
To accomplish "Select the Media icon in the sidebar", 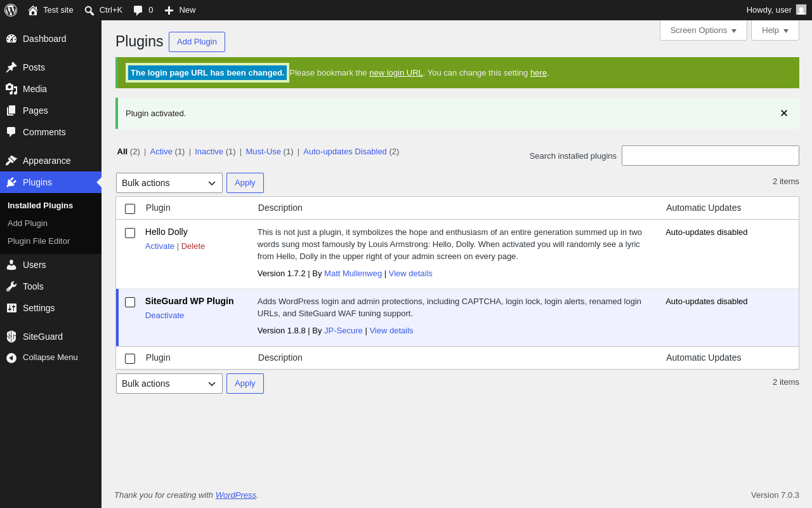I will point(11,89).
